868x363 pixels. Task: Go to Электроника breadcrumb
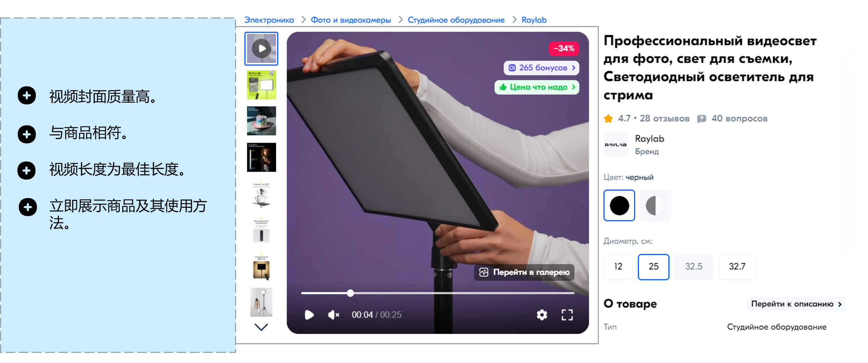point(269,20)
